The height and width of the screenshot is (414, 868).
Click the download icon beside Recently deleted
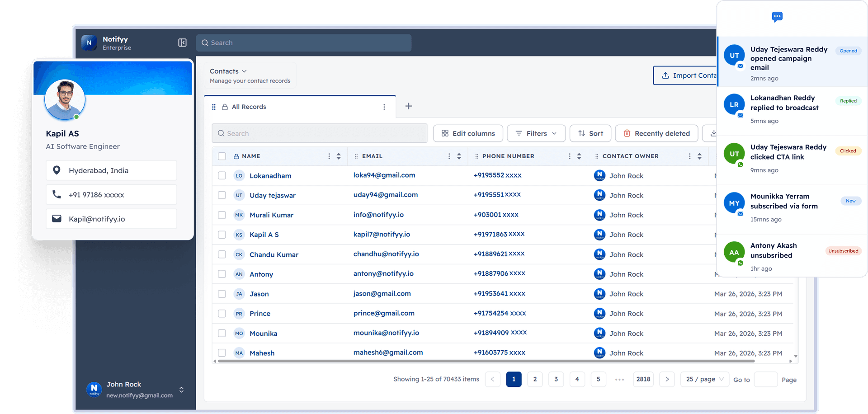(712, 133)
